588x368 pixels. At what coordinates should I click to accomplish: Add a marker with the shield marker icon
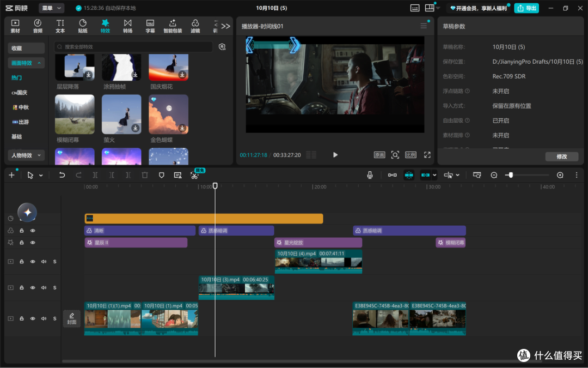point(162,175)
